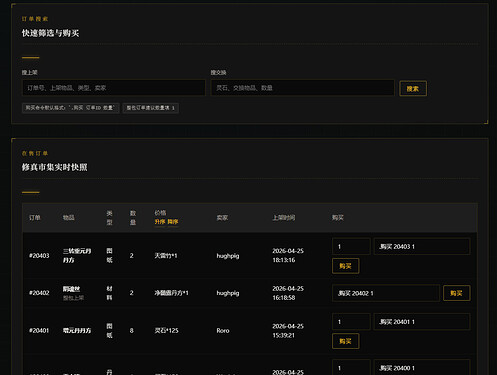
Task: Click the purchase command format hint tag
Action: click(70, 108)
